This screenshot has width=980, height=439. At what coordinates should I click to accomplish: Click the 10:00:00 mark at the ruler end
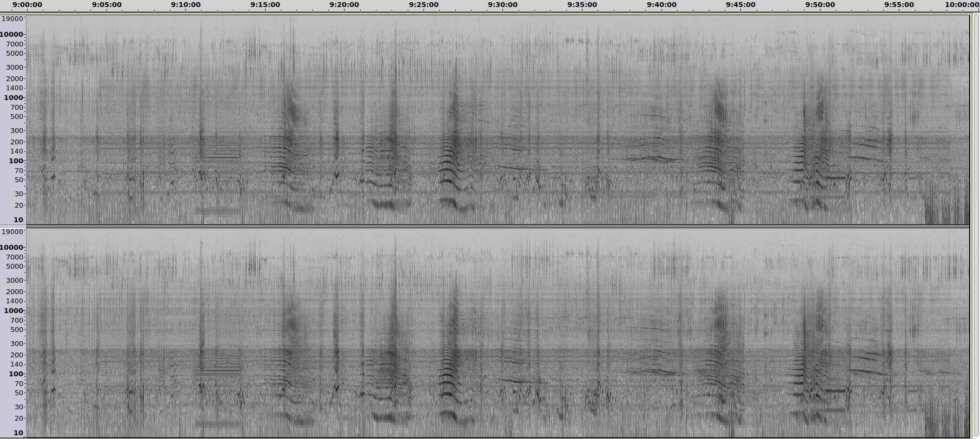[x=962, y=5]
